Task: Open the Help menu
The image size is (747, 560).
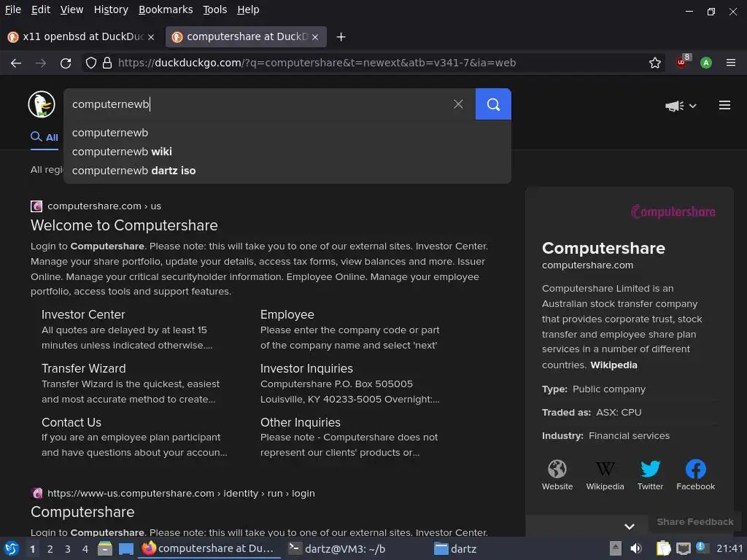Action: tap(248, 9)
